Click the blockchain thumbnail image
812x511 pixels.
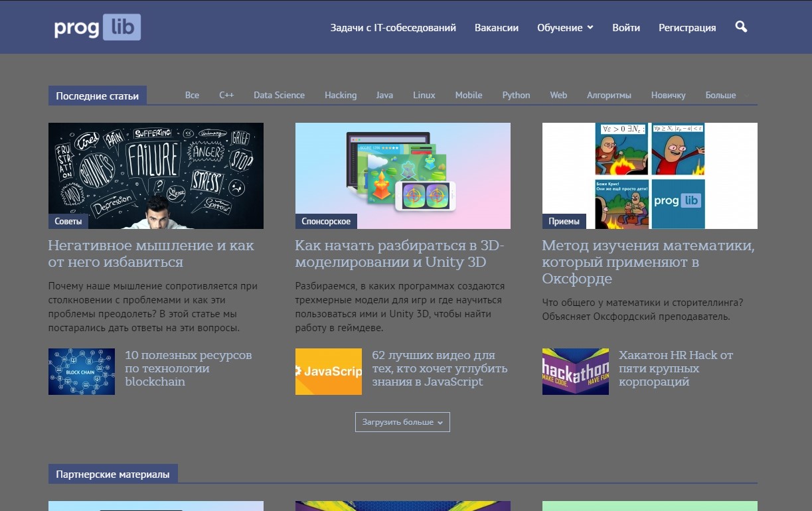tap(82, 372)
